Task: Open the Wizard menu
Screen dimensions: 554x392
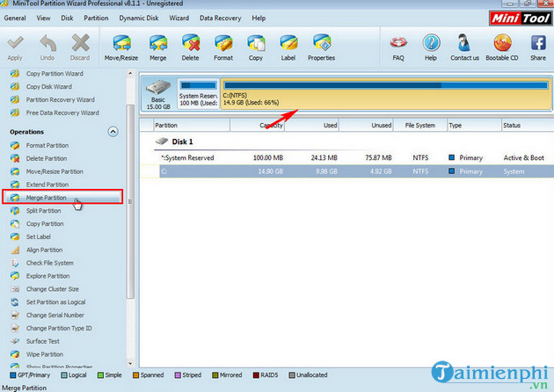Action: [179, 18]
